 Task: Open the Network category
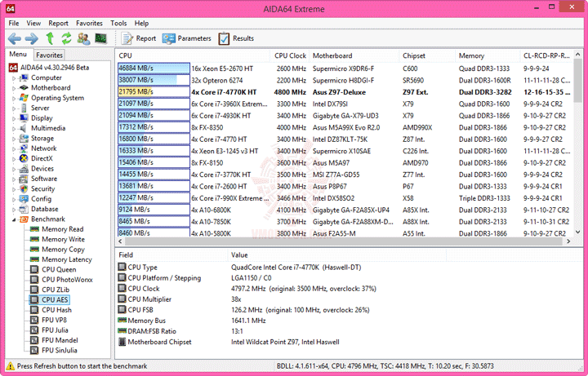point(44,148)
